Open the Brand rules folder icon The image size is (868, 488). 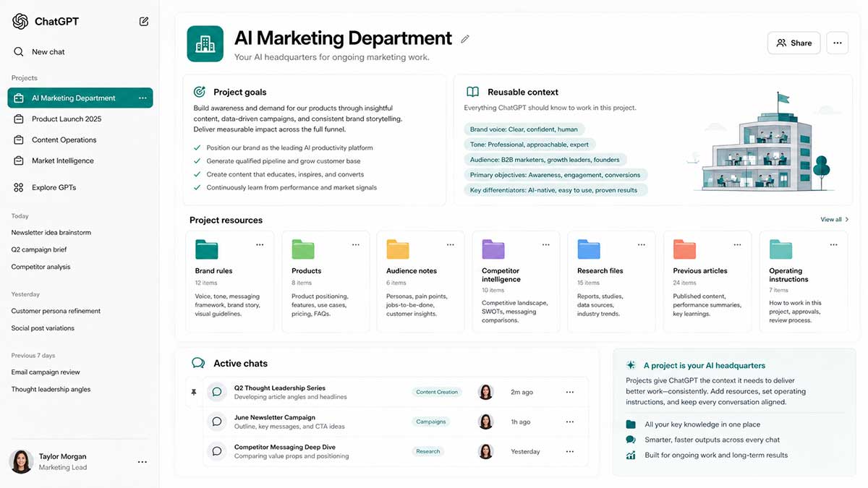(206, 249)
